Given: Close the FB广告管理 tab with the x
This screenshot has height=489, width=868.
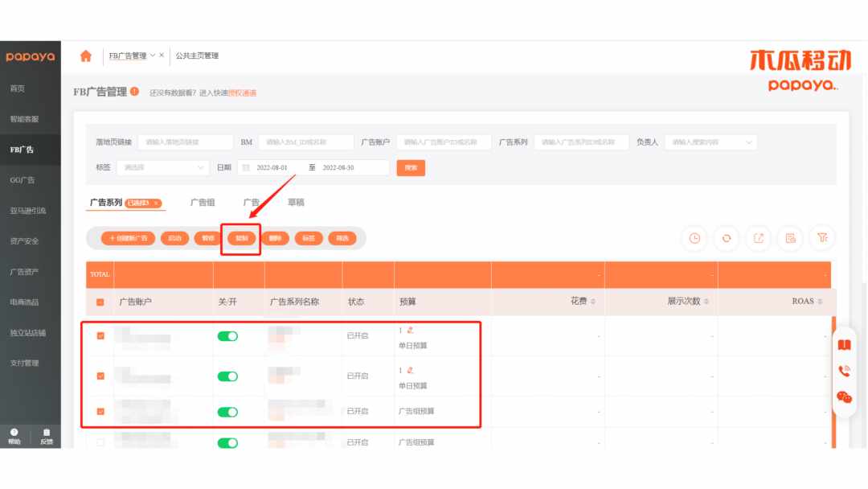Looking at the screenshot, I should click(x=162, y=55).
